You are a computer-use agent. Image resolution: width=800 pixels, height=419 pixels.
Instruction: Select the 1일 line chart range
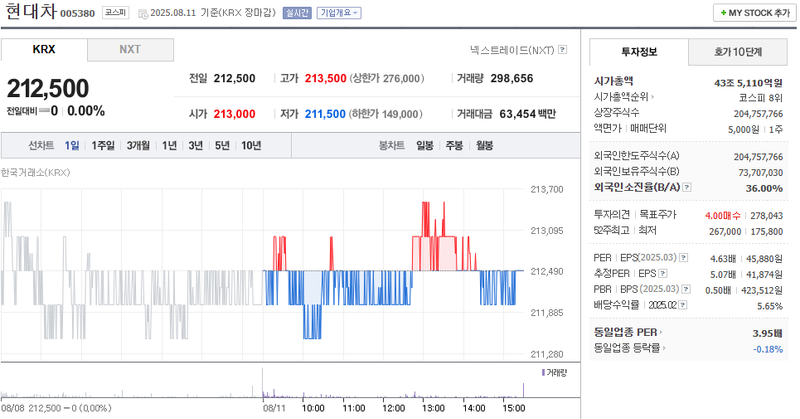click(x=72, y=145)
